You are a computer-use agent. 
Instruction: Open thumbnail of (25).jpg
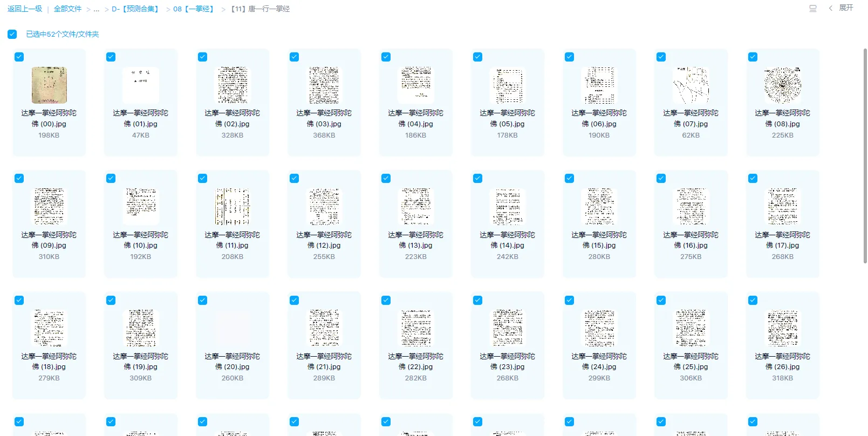tap(691, 328)
